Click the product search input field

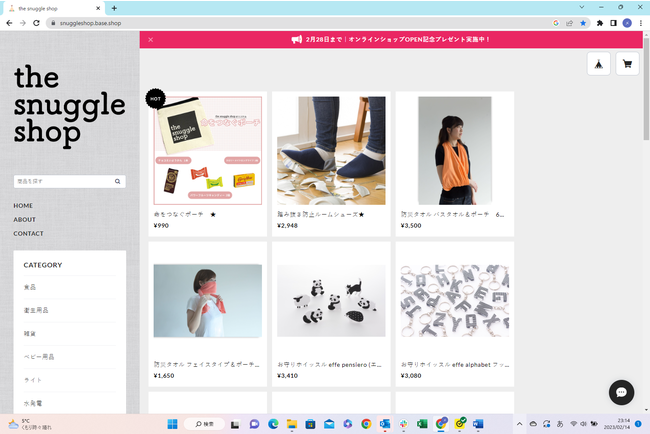(62, 182)
